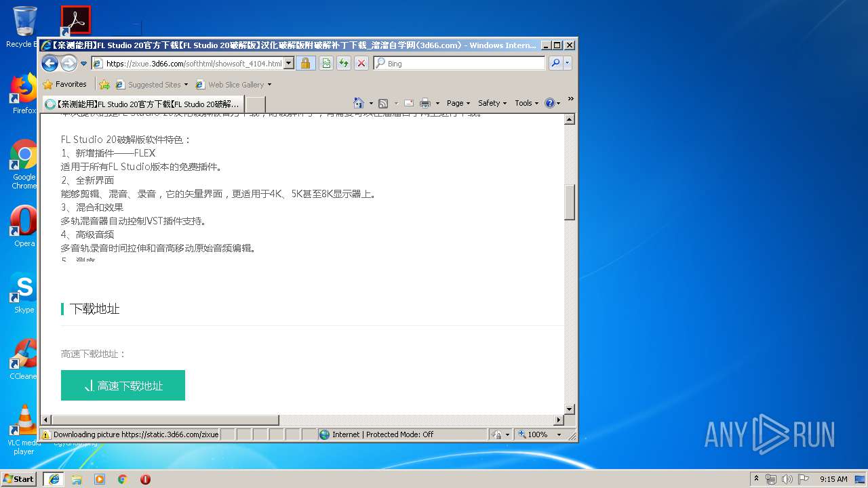Open the CCleaner desktop shortcut

click(24, 359)
